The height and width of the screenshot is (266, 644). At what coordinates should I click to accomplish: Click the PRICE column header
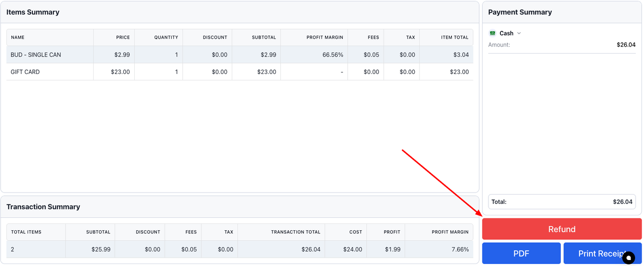122,37
